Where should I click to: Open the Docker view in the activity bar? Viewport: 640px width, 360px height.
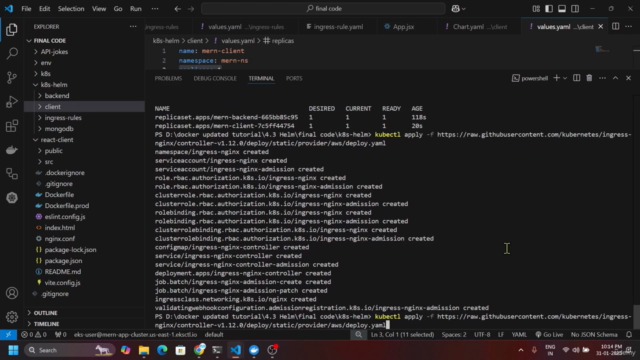click(12, 150)
